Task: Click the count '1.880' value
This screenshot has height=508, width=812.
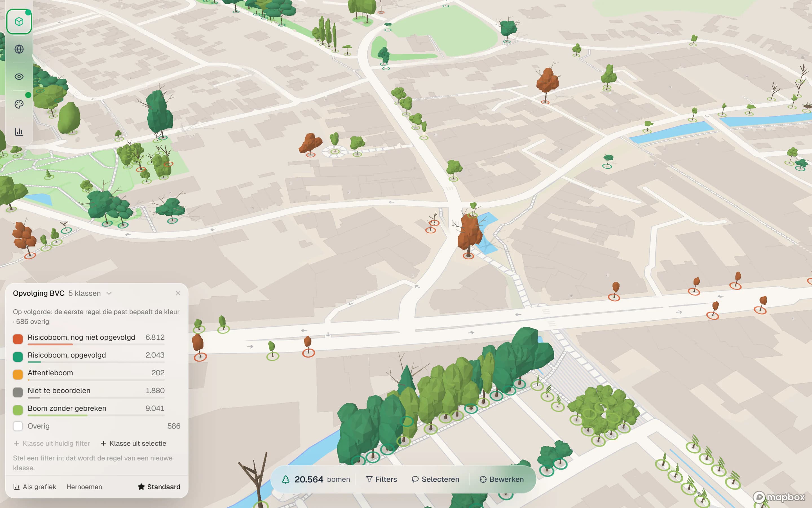Action: click(155, 390)
